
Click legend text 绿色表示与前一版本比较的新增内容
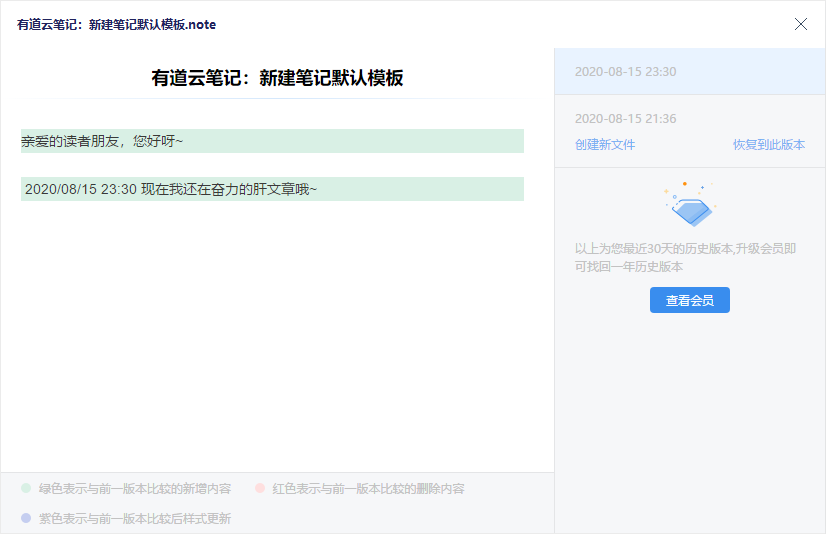(x=135, y=489)
